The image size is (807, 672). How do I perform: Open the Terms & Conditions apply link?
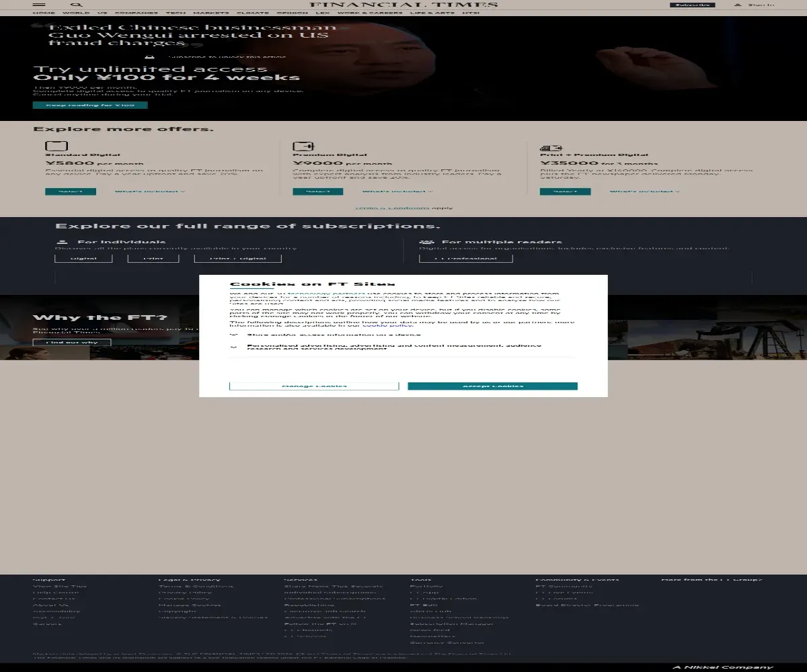coord(392,208)
